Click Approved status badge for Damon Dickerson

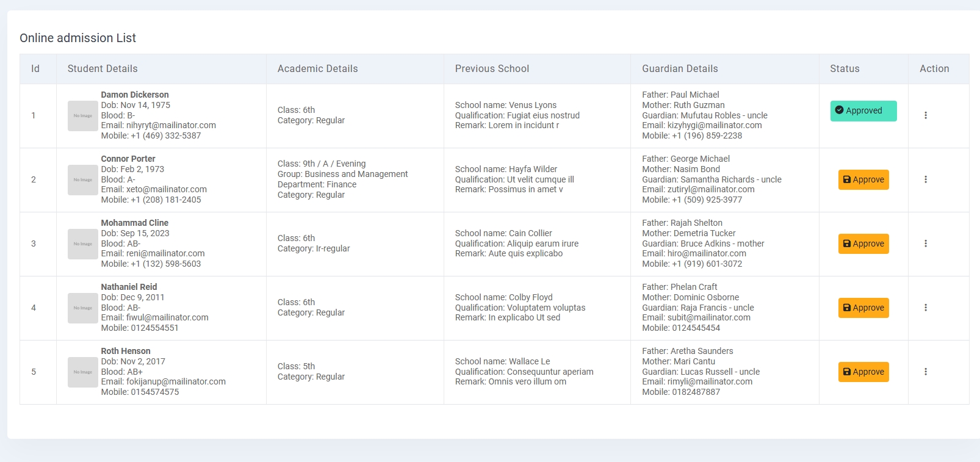pos(863,111)
